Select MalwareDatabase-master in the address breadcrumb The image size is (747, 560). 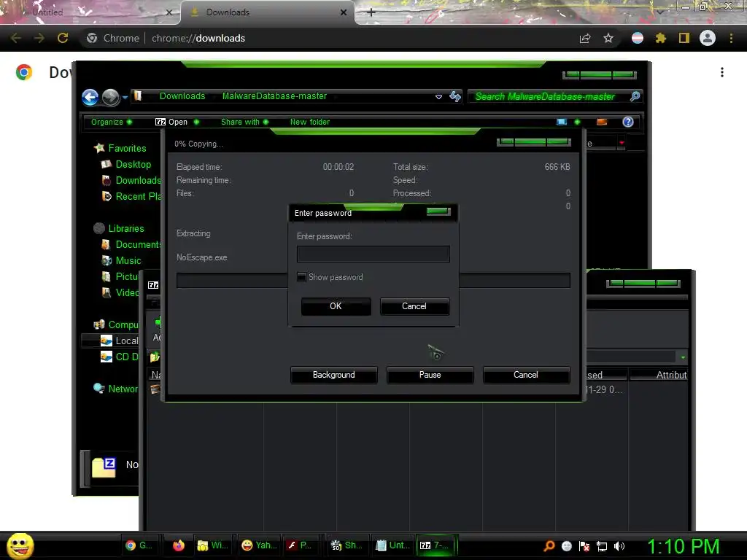point(274,96)
